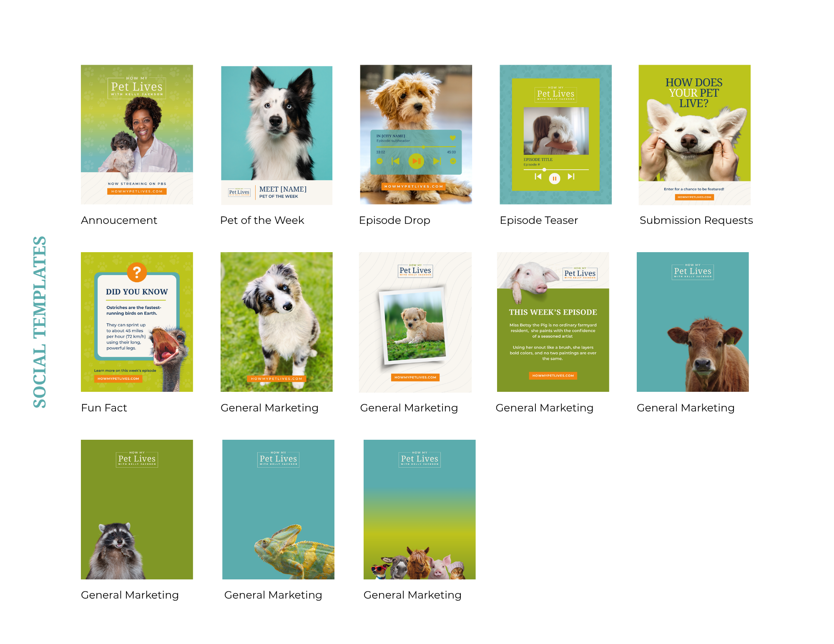This screenshot has width=834, height=644.
Task: Click Episode Teaser white progress slider knob
Action: coord(544,170)
